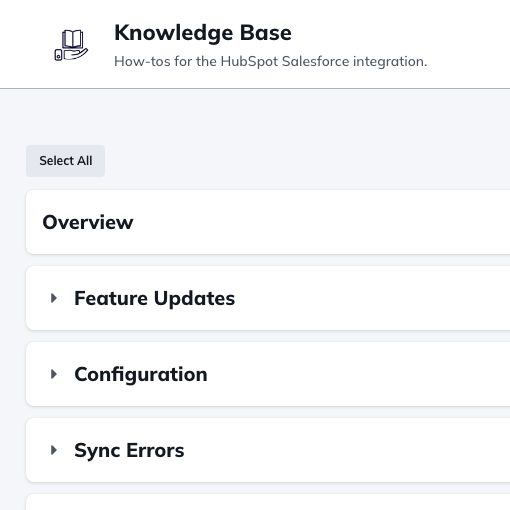Viewport: 510px width, 510px height.
Task: Expand the Feature Updates section arrow
Action: coord(54,298)
